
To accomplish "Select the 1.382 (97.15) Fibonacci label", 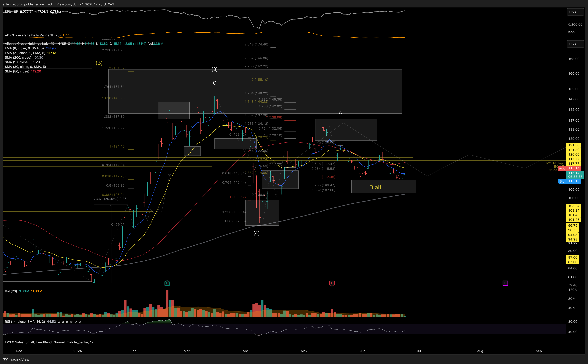I will click(235, 221).
